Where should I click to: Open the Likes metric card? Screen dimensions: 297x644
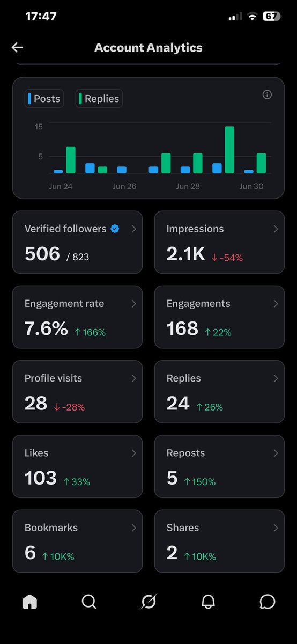pos(78,466)
